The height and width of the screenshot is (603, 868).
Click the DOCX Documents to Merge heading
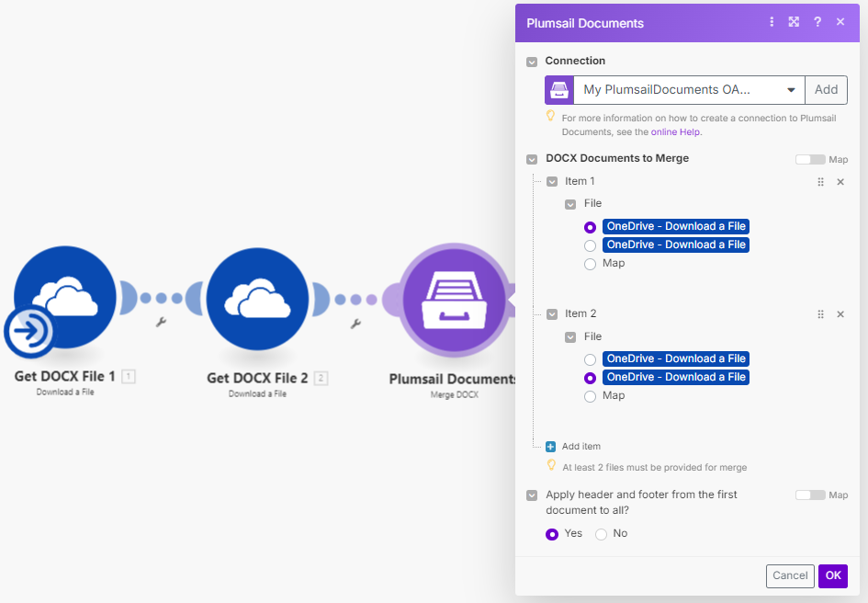[x=617, y=158]
